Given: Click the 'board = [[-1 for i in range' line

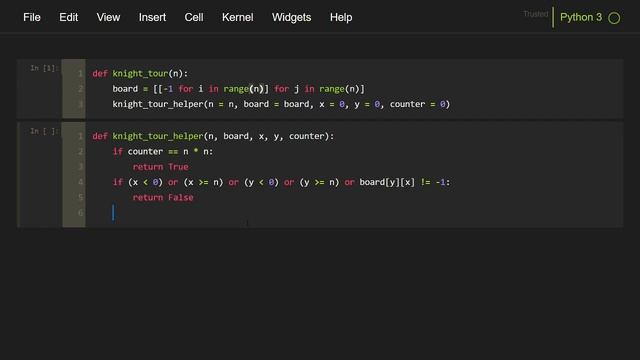Looking at the screenshot, I should click(238, 89).
